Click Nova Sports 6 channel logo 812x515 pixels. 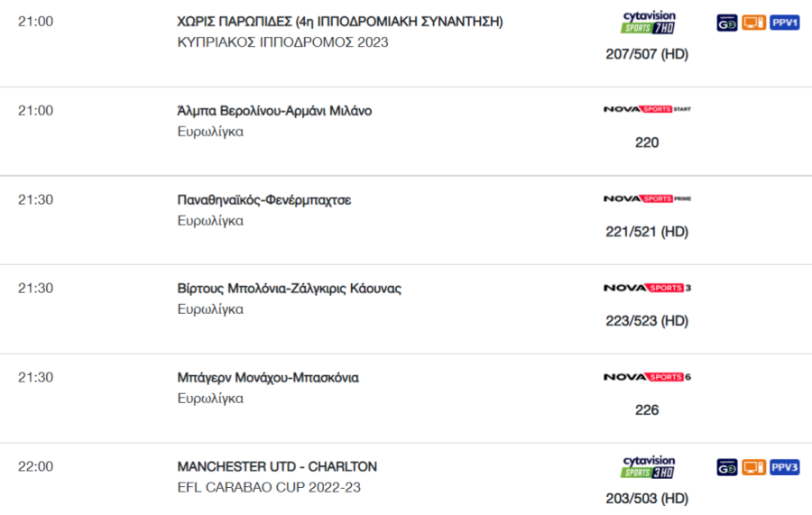647,377
